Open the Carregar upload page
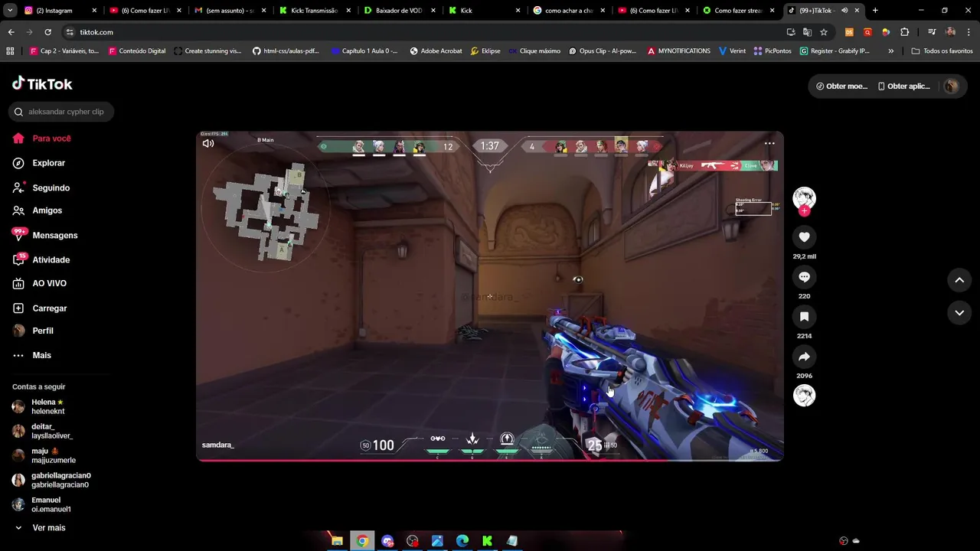This screenshot has height=551, width=980. (x=40, y=308)
